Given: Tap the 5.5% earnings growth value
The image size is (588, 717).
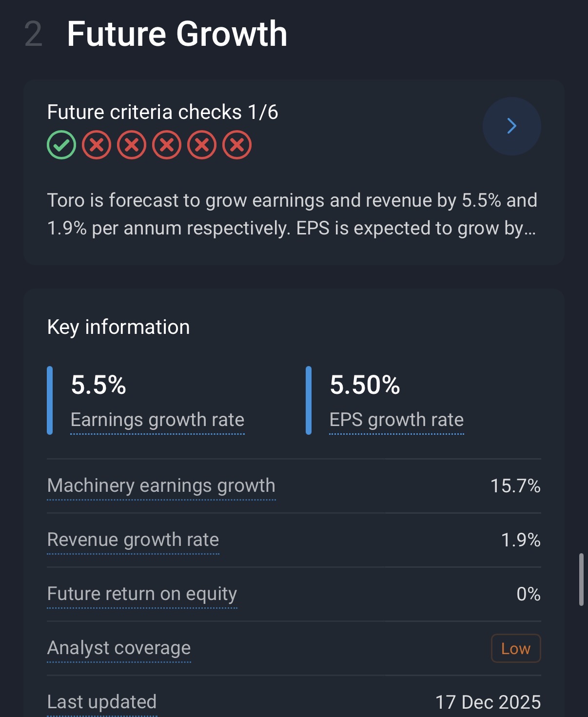Looking at the screenshot, I should 98,385.
